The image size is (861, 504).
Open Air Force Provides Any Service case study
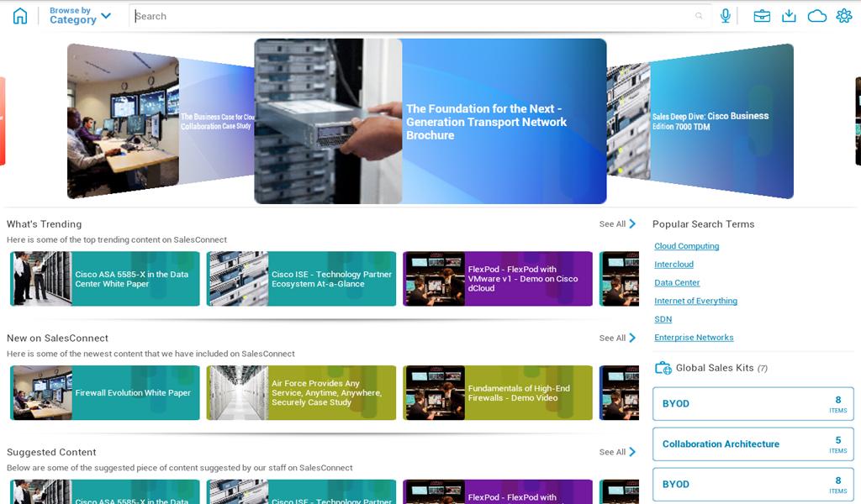pyautogui.click(x=301, y=392)
